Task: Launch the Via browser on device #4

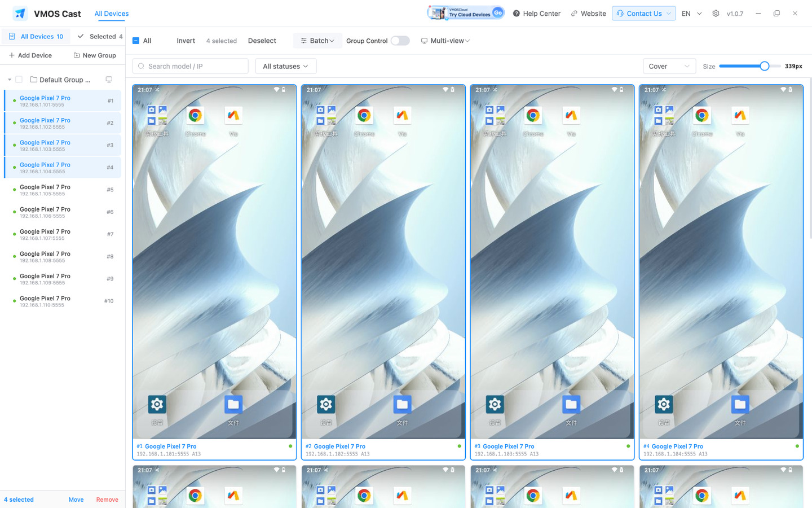Action: (x=740, y=116)
